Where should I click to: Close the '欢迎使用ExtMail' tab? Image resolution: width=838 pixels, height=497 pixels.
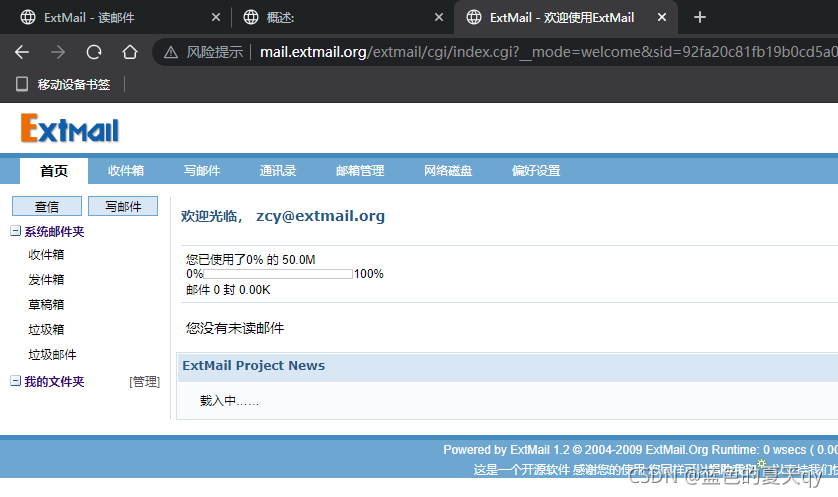662,18
